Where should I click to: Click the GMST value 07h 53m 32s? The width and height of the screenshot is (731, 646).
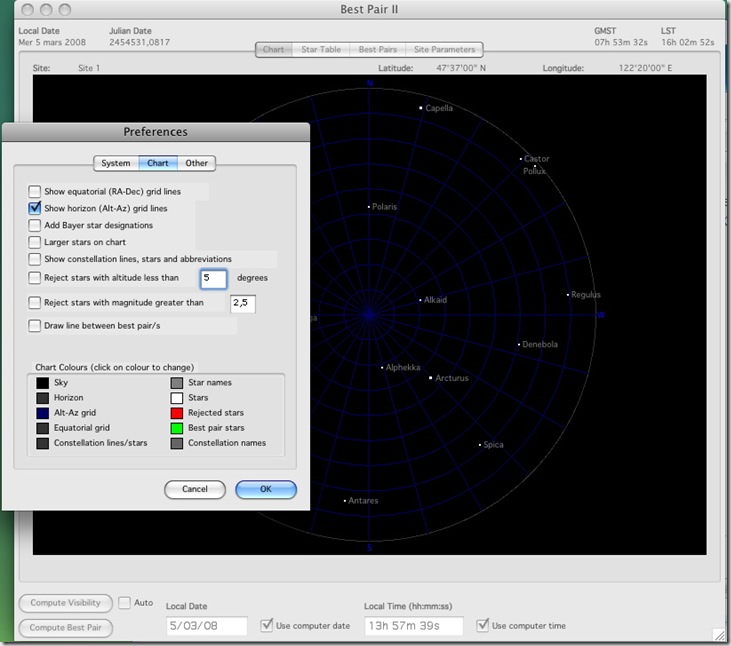tap(621, 42)
